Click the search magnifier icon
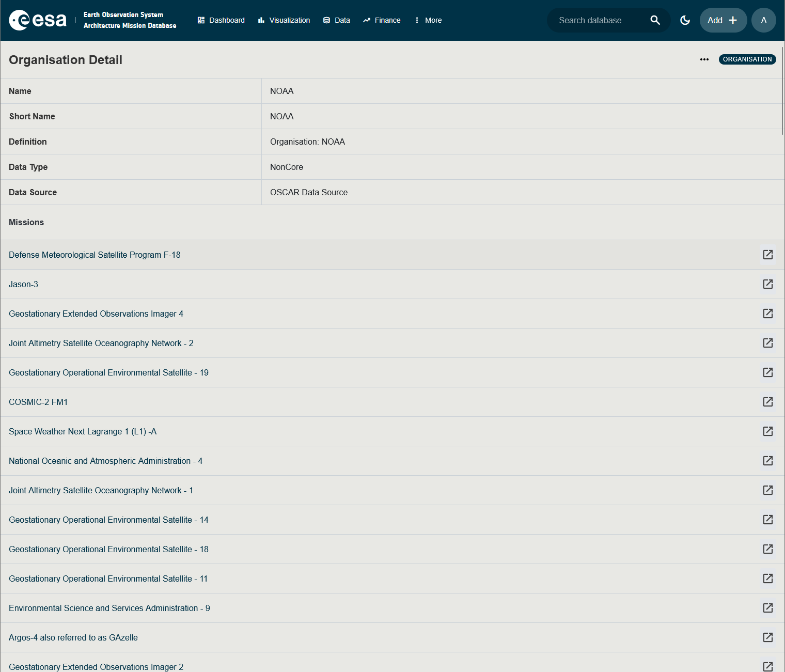The width and height of the screenshot is (785, 672). 655,20
